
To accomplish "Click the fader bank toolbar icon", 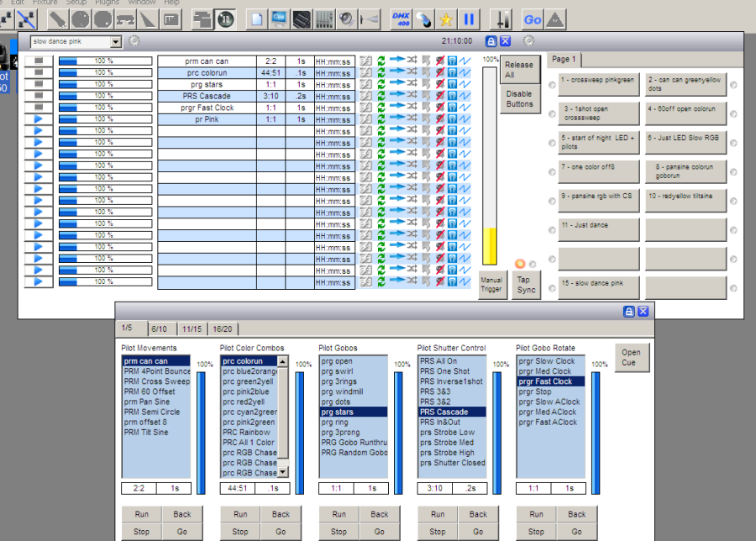I will click(324, 20).
